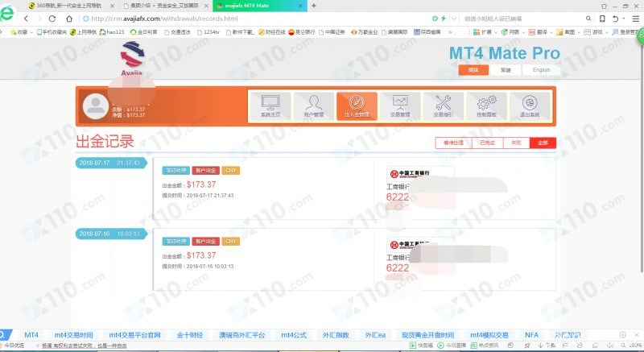
Task: Filter records by 失败
Action: [x=516, y=143]
